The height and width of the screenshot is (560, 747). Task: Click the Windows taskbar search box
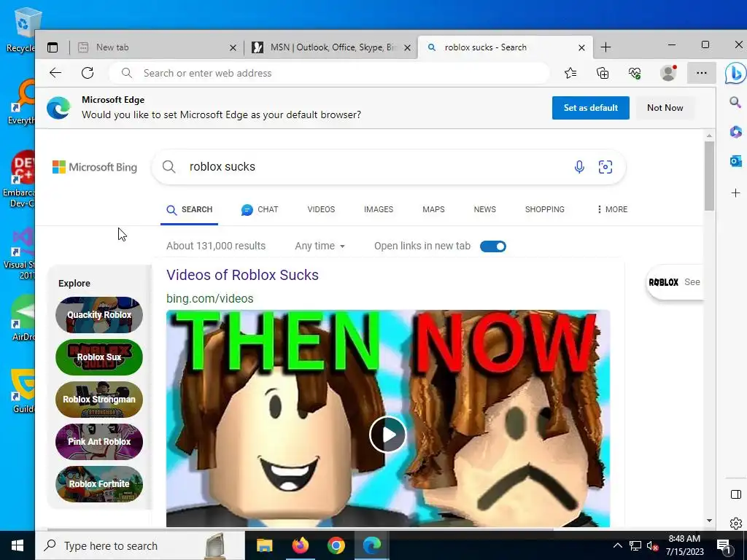[139, 545]
